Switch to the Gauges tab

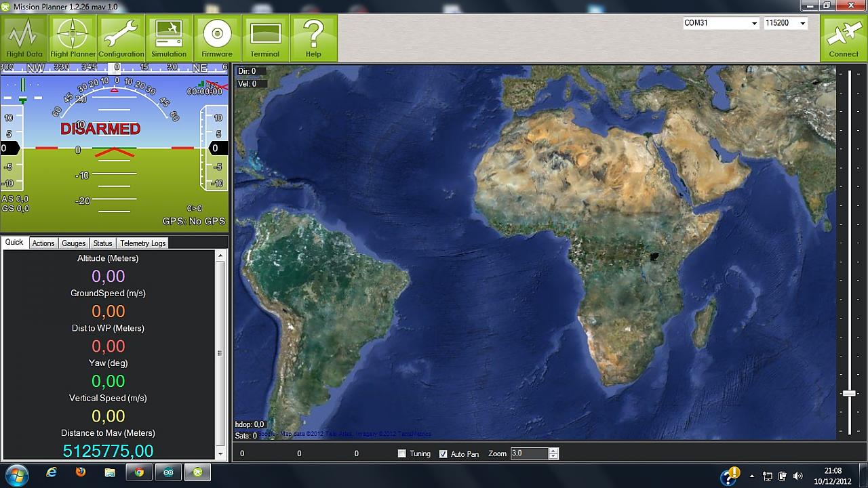pyautogui.click(x=73, y=243)
